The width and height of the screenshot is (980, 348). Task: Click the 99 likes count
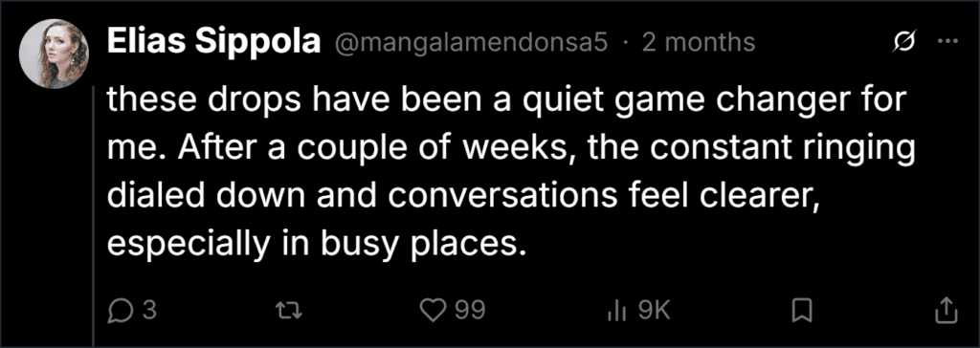pos(470,311)
